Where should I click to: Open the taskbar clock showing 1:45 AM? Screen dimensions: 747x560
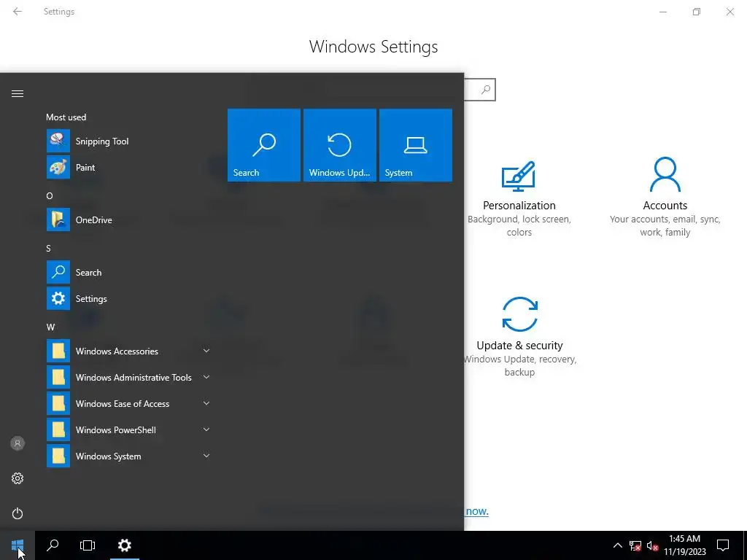684,545
